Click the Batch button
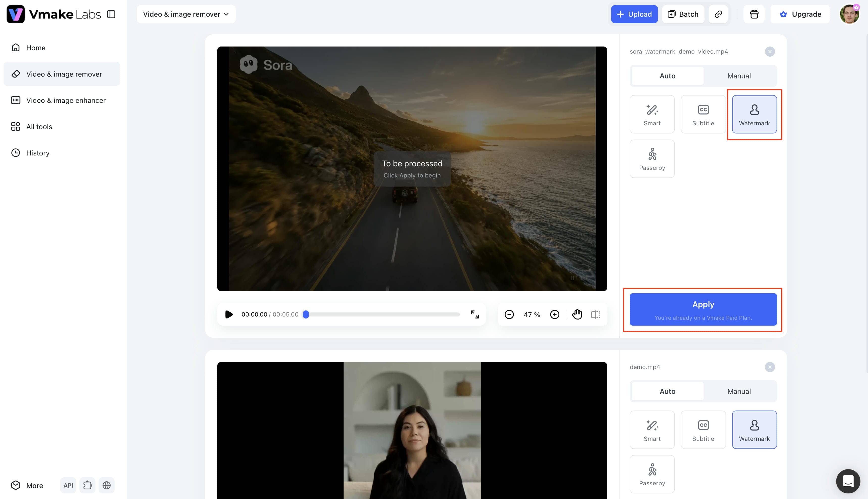Viewport: 868px width, 499px height. tap(683, 14)
